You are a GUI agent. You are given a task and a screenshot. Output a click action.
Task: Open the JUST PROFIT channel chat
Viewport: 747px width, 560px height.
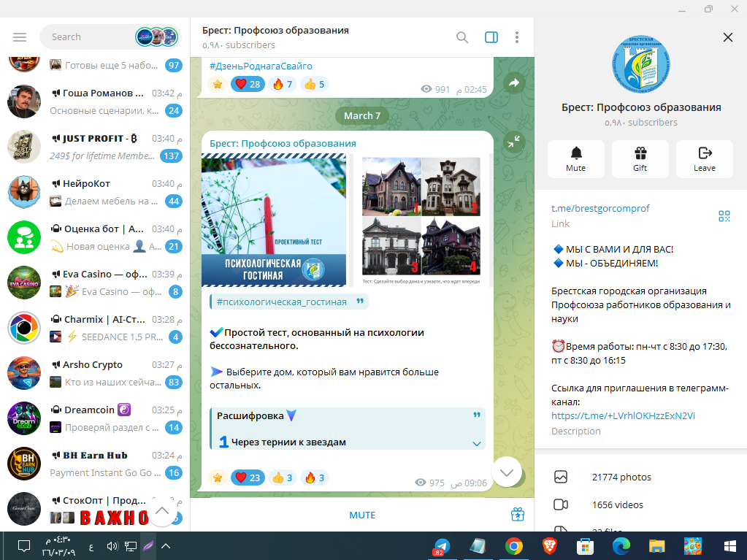point(95,147)
